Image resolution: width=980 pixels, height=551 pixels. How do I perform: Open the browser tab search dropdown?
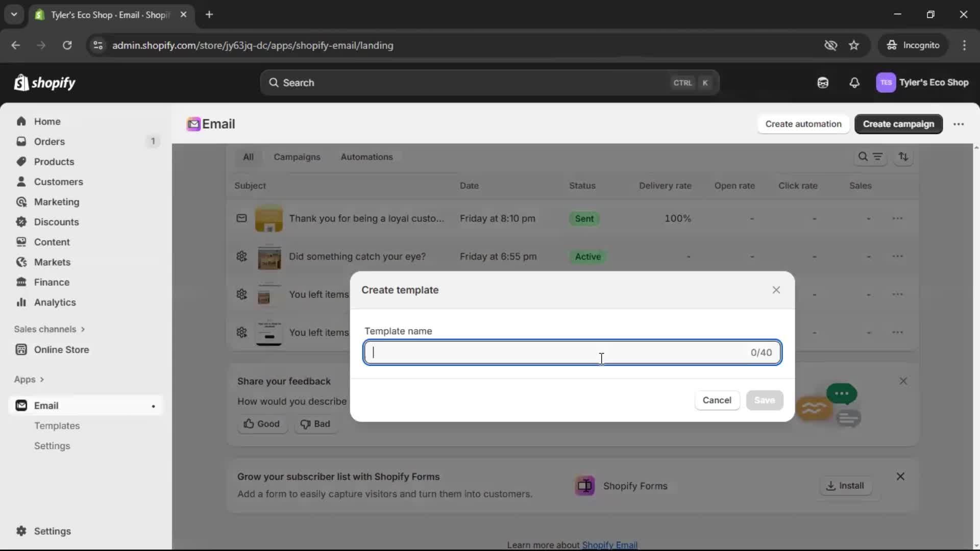[14, 15]
